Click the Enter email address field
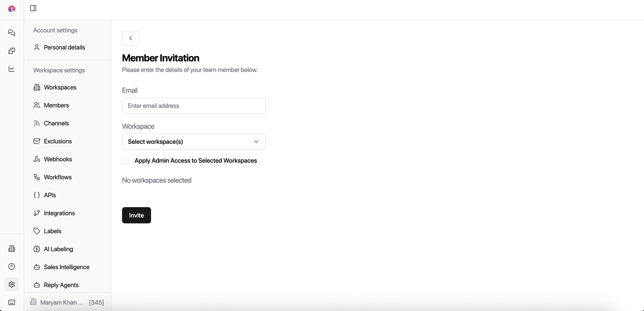The width and height of the screenshot is (644, 311). pyautogui.click(x=194, y=106)
